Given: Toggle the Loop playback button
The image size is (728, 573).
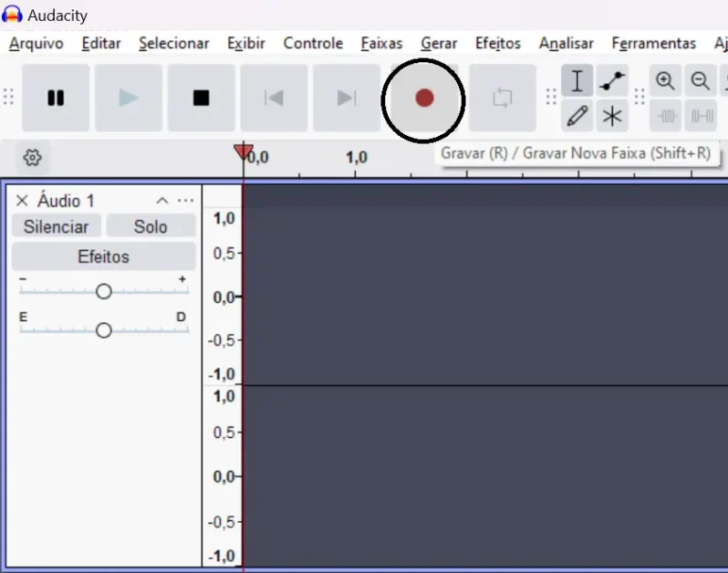Looking at the screenshot, I should (503, 98).
